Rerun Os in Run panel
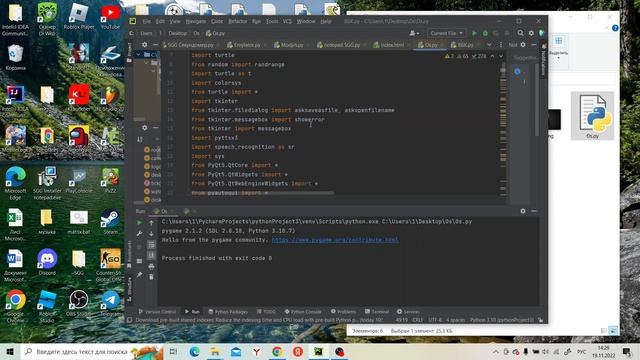Screen dimensions: 640x360 (139, 223)
